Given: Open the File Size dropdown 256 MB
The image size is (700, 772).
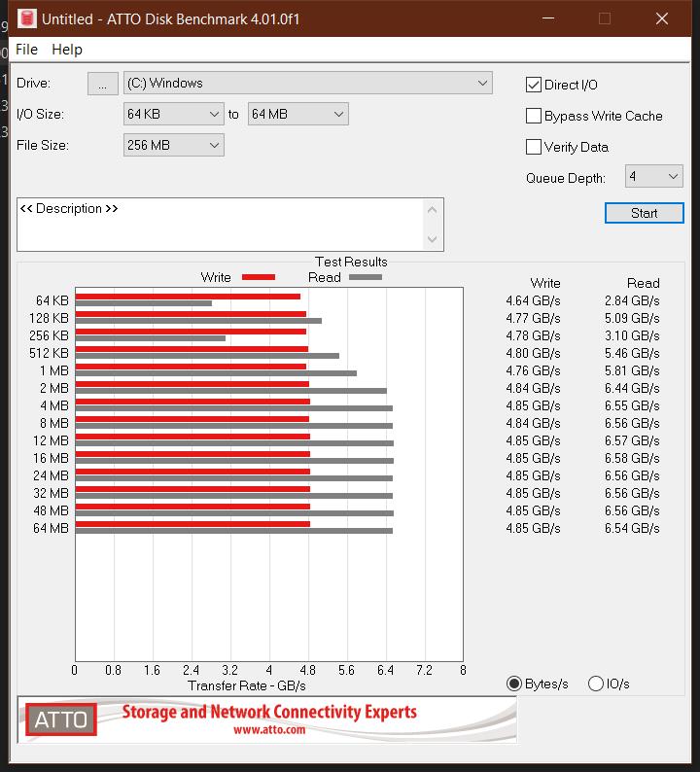Looking at the screenshot, I should [x=174, y=145].
